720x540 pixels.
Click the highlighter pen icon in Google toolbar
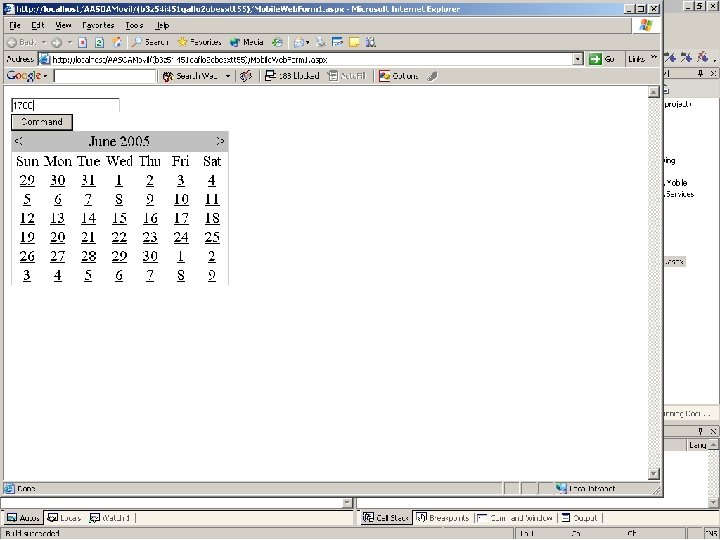point(432,76)
